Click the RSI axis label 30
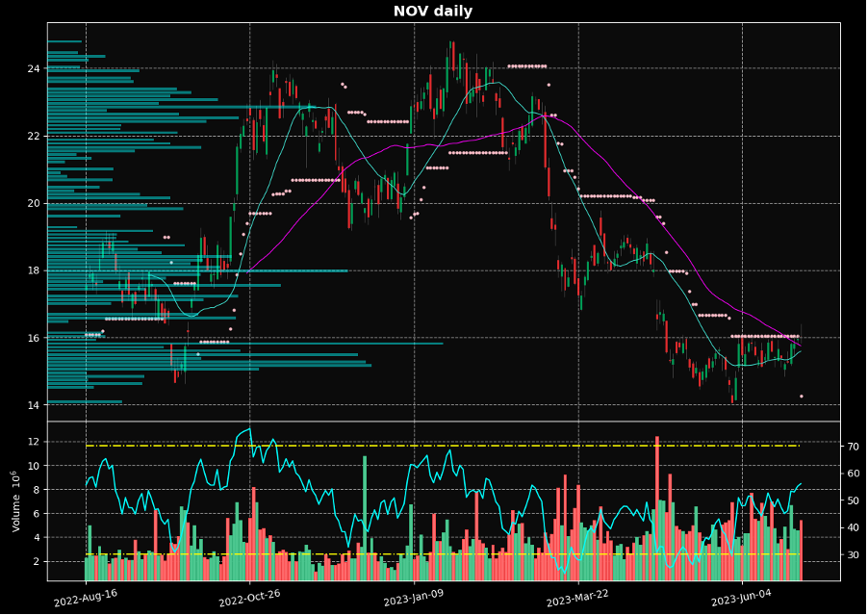This screenshot has width=868, height=615. 853,554
